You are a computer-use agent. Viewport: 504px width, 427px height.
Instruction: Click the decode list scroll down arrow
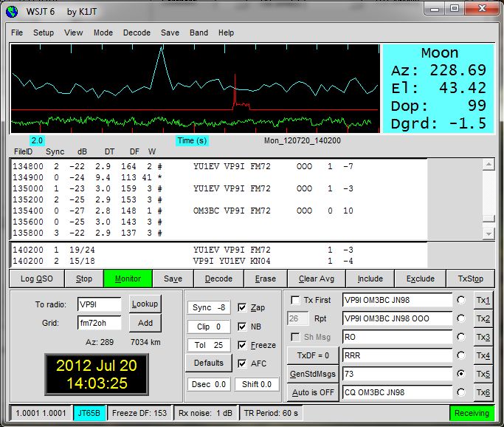coord(489,233)
